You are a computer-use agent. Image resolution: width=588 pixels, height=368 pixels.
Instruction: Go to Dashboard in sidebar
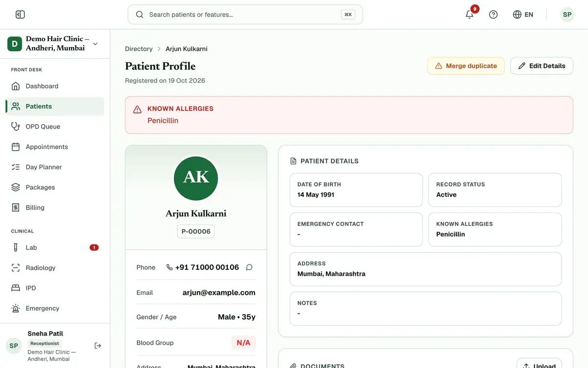55,86
